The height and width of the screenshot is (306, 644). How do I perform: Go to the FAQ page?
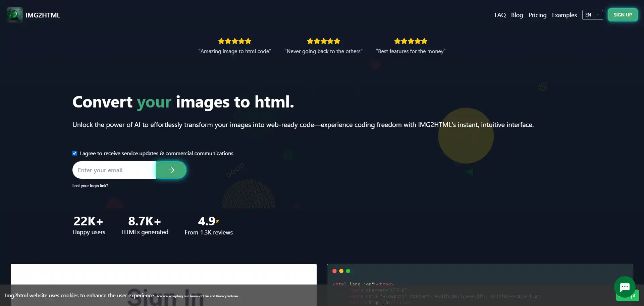click(x=500, y=15)
